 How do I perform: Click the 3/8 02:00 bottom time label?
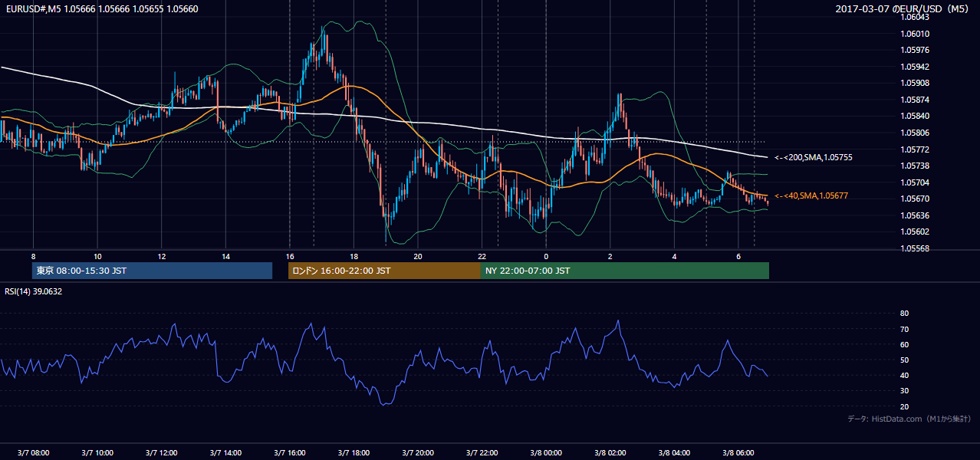click(610, 452)
